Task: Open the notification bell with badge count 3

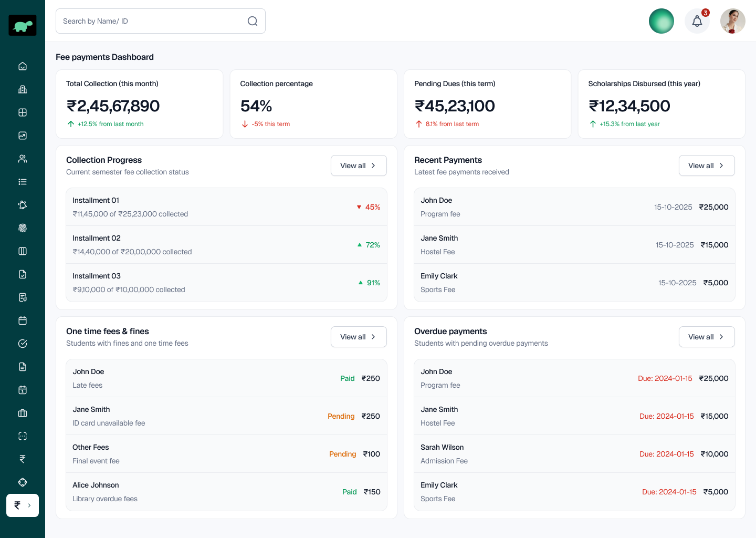Action: 697,20
